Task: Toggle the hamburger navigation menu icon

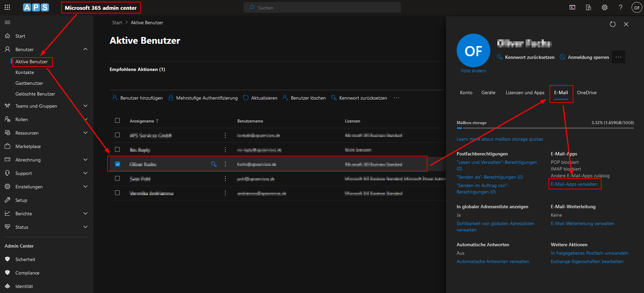Action: tap(7, 23)
